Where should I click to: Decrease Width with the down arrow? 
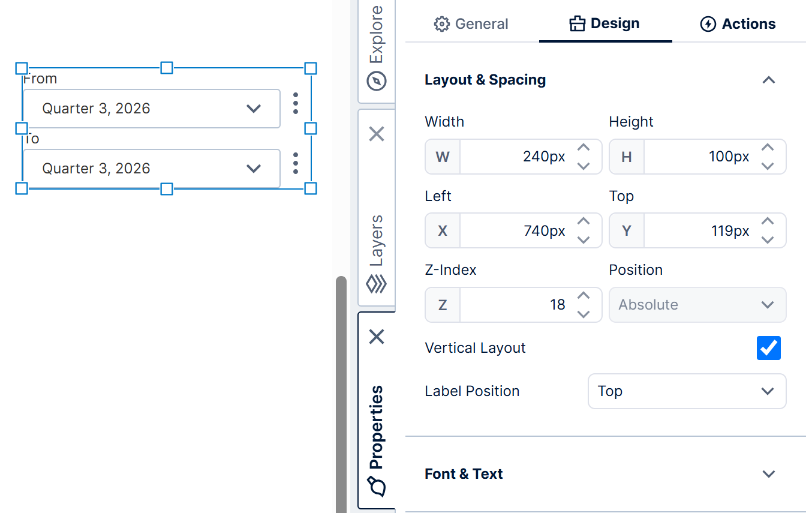tap(584, 166)
